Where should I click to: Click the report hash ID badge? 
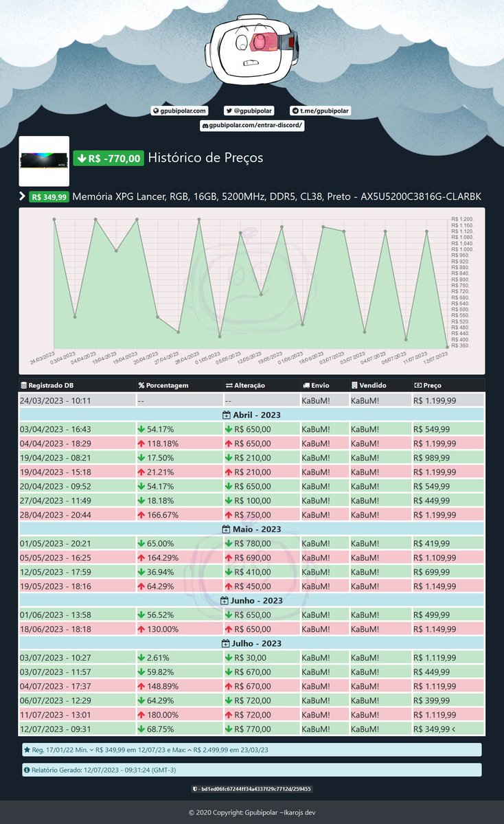[x=252, y=789]
